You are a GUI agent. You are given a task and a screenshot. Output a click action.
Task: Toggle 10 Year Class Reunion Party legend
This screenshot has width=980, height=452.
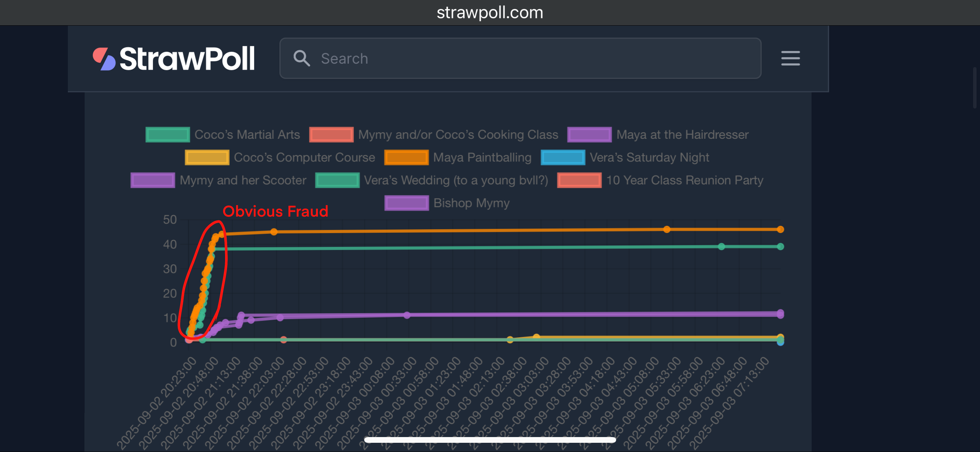tap(579, 180)
